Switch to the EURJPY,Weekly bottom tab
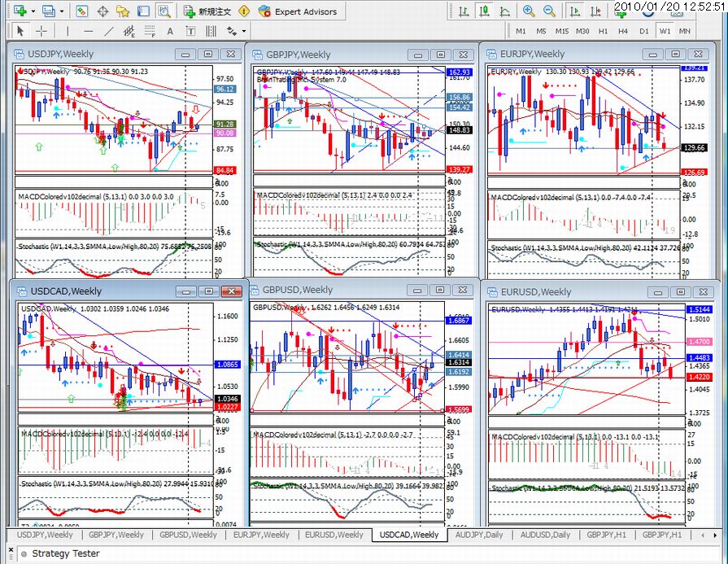 (x=261, y=535)
